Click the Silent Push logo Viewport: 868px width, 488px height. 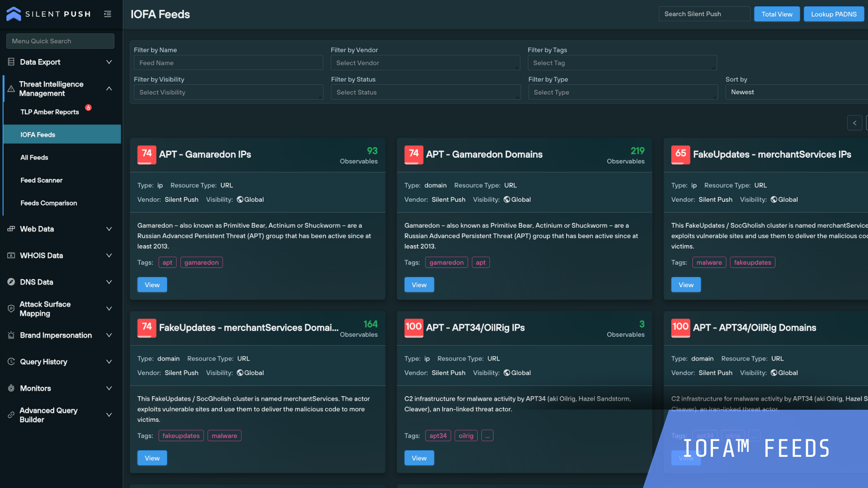pyautogui.click(x=48, y=14)
